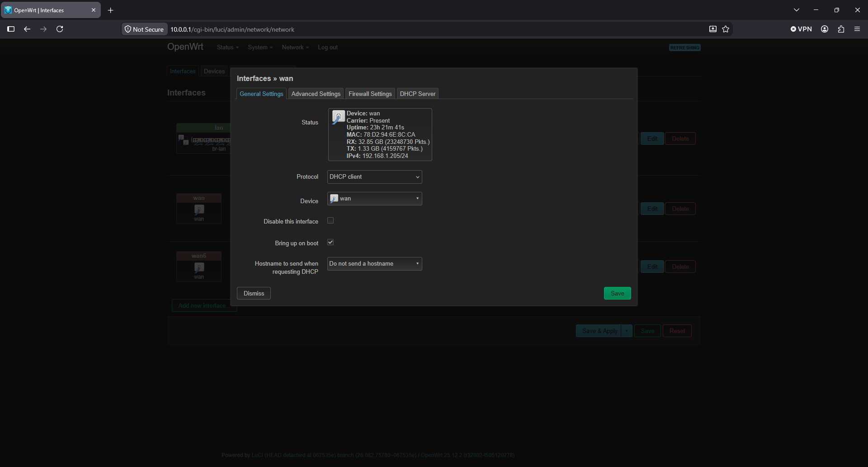Close the OpenWrt Interfaces browser tab
The width and height of the screenshot is (868, 467).
coord(94,10)
